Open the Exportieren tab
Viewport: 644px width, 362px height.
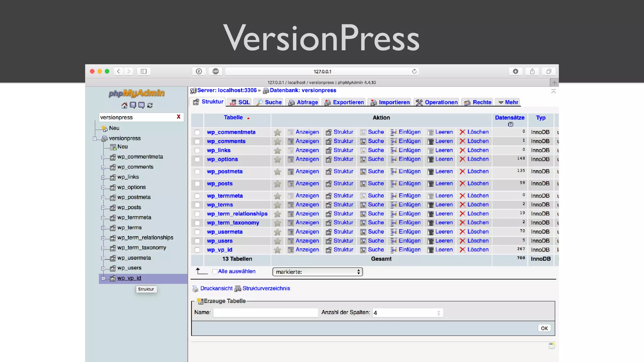click(x=344, y=102)
